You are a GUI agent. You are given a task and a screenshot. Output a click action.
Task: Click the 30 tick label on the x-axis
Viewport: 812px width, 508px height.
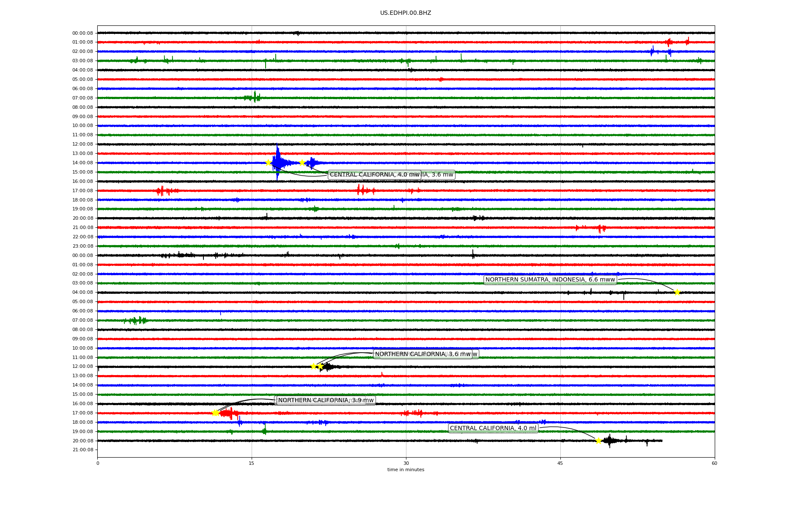click(406, 463)
